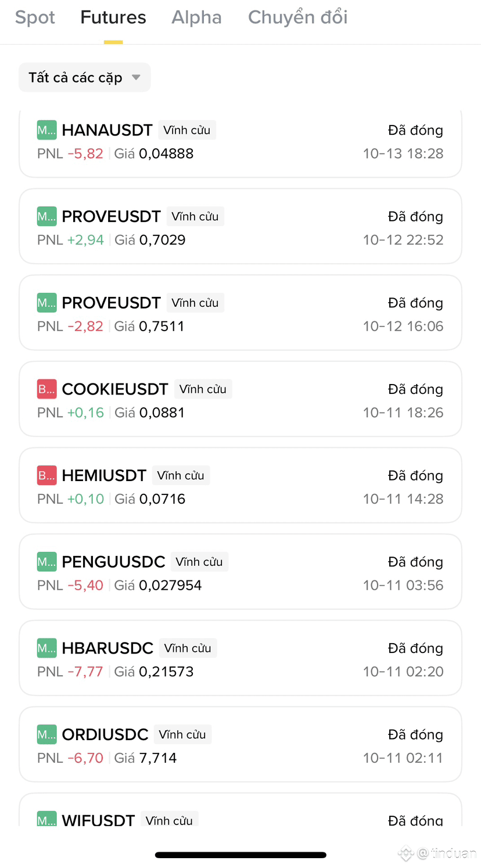Image resolution: width=481 pixels, height=868 pixels.
Task: Tap the green M badge beside HBARUSDC
Action: coord(46,648)
